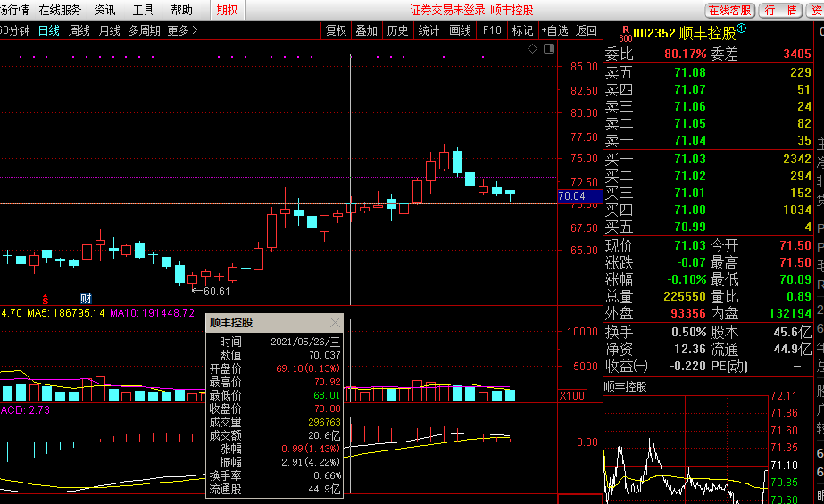
Task: Click the 委比 value 80.17%
Action: tap(686, 54)
